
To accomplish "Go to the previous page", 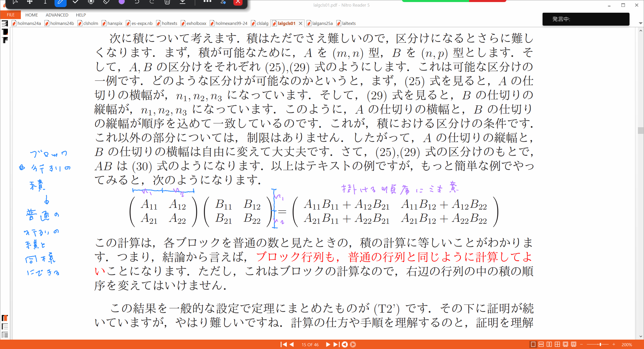I will click(x=292, y=344).
